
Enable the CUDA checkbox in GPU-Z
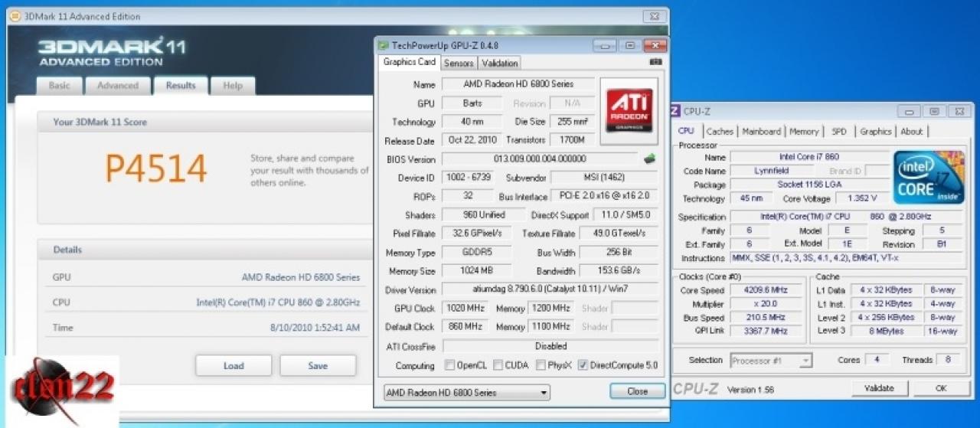click(x=498, y=365)
